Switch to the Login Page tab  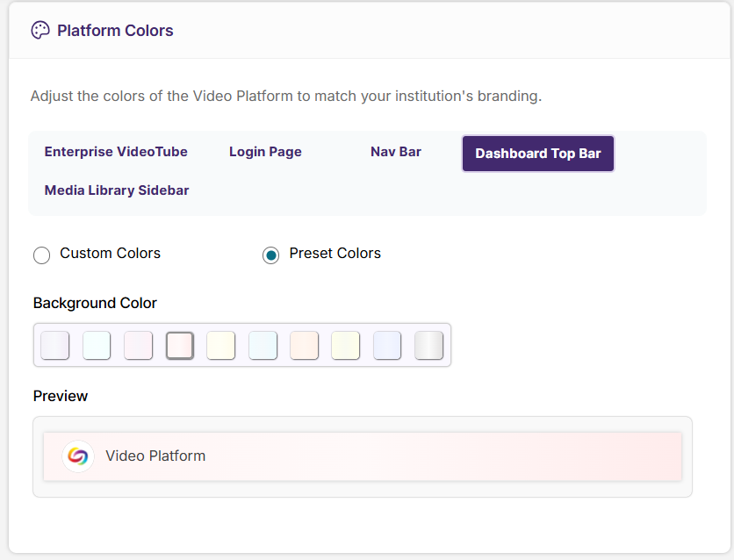tap(265, 152)
